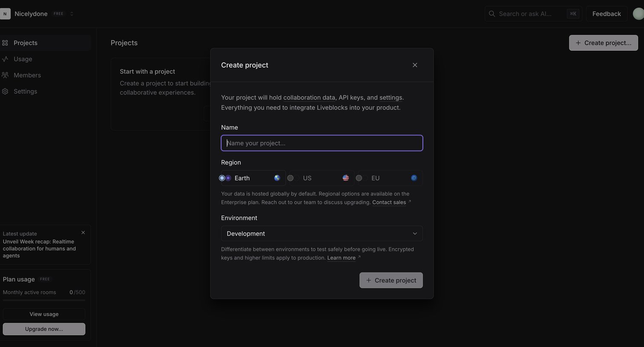The height and width of the screenshot is (347, 644).
Task: Click the Create project button in dialog
Action: click(x=391, y=280)
